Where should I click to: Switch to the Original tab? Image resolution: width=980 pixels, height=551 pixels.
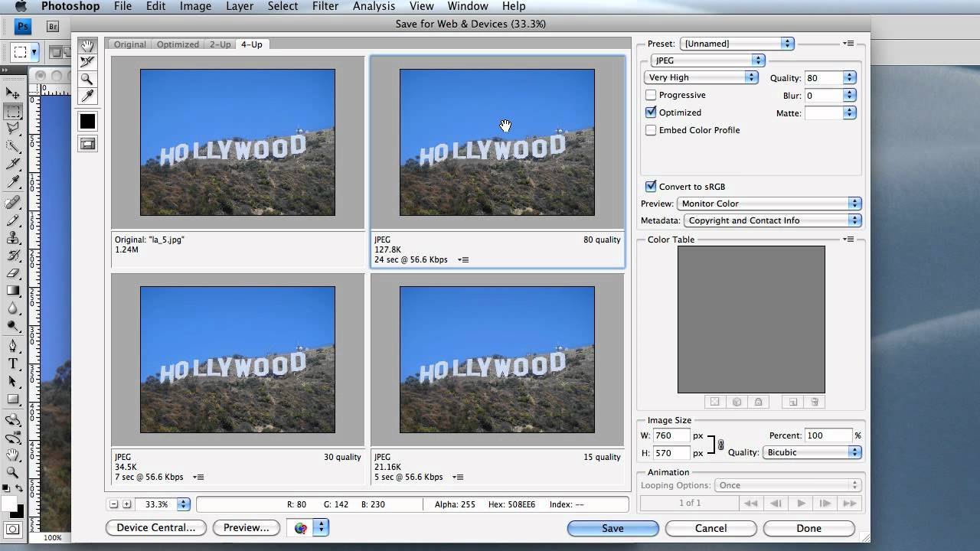[x=130, y=44]
